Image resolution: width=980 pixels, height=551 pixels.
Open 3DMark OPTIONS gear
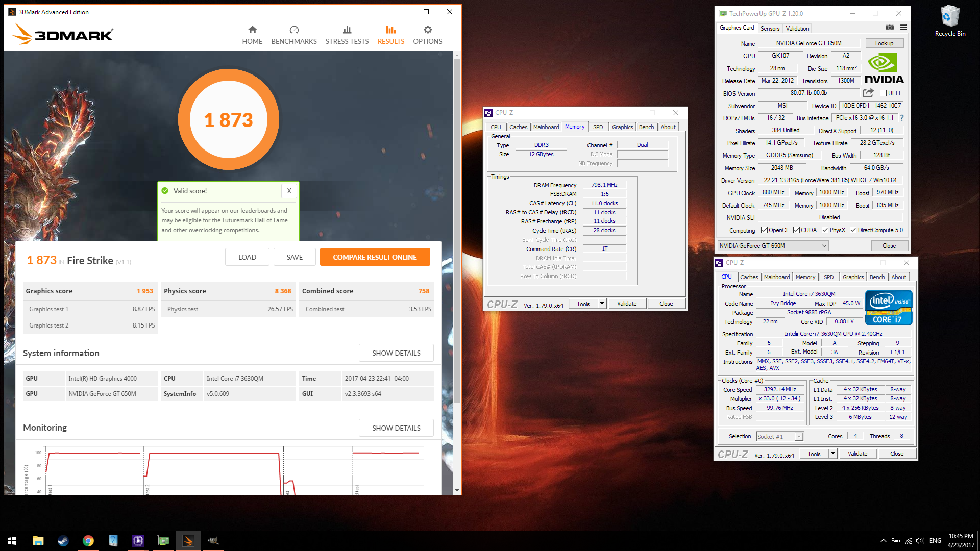pos(428,35)
